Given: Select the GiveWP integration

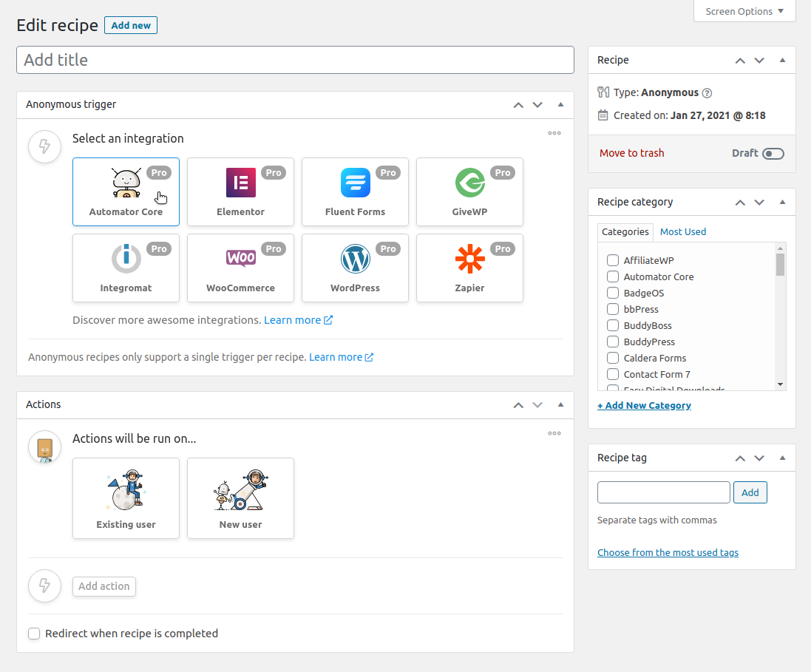Looking at the screenshot, I should coord(469,191).
